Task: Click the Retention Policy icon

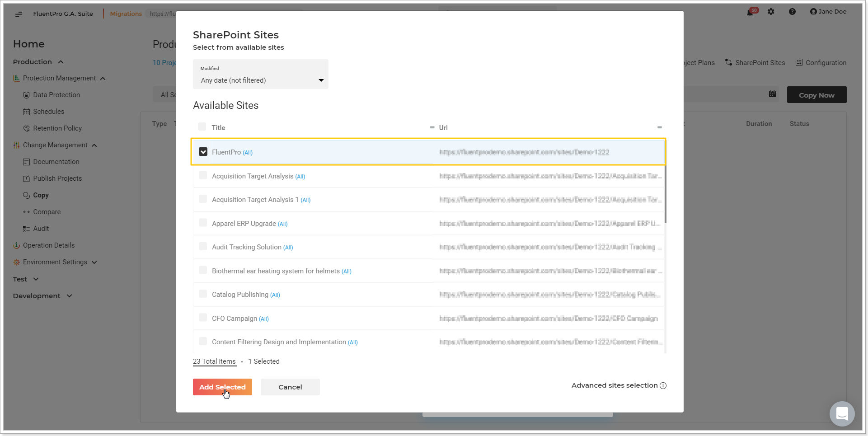Action: click(x=27, y=128)
